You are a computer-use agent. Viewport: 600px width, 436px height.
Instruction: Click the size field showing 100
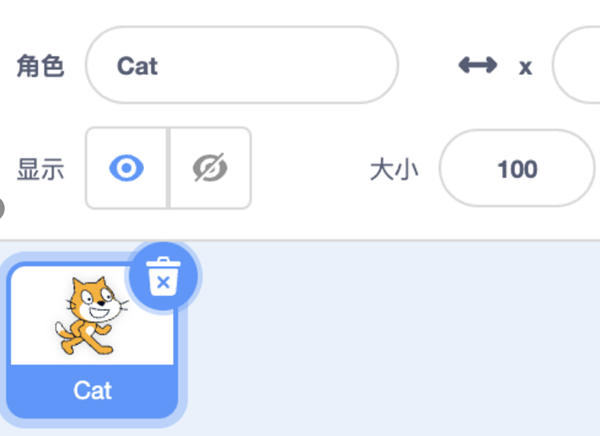click(x=517, y=169)
